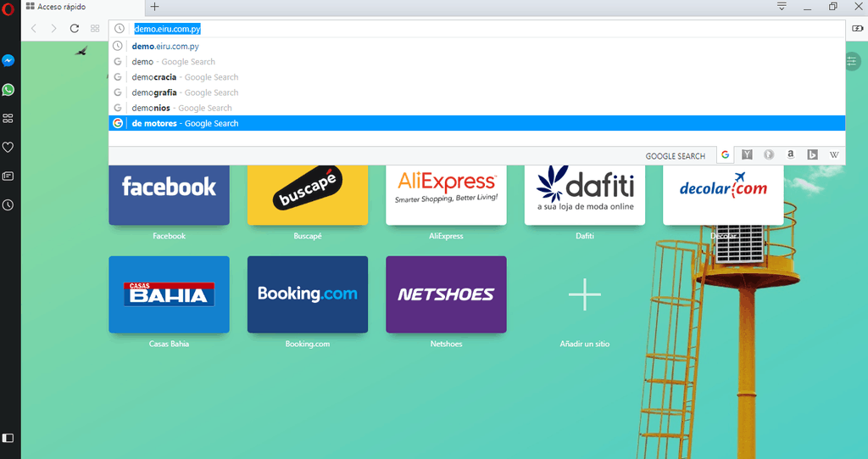The height and width of the screenshot is (459, 868).
Task: Go forward to the next page
Action: click(53, 28)
